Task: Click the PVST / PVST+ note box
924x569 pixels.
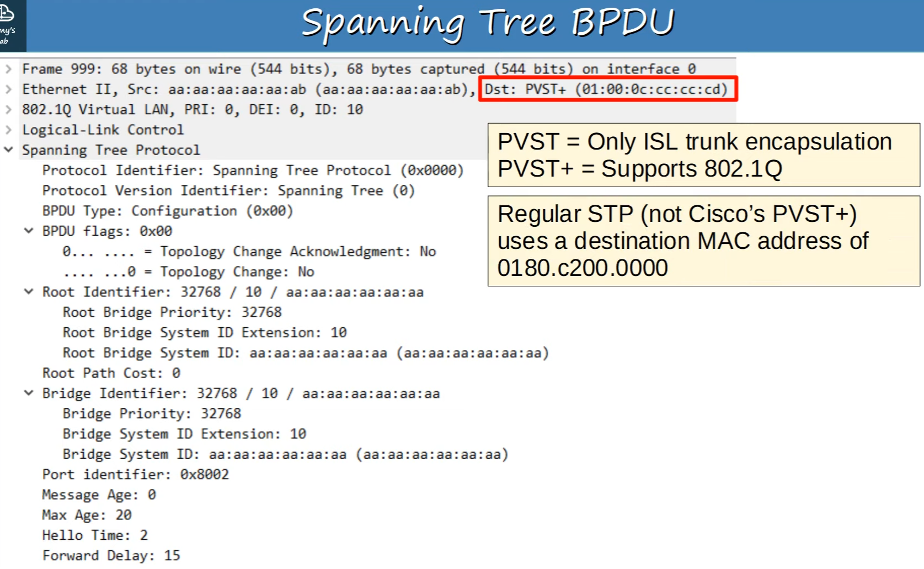Action: pos(704,155)
